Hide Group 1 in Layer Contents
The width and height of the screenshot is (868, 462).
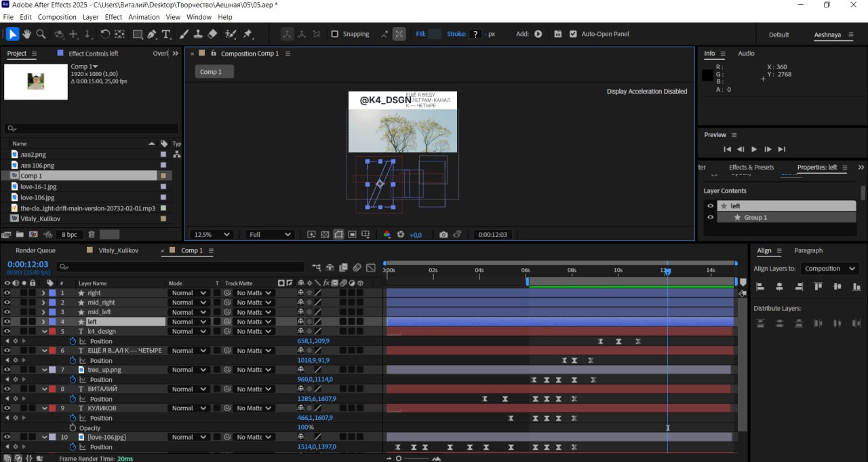tap(711, 218)
